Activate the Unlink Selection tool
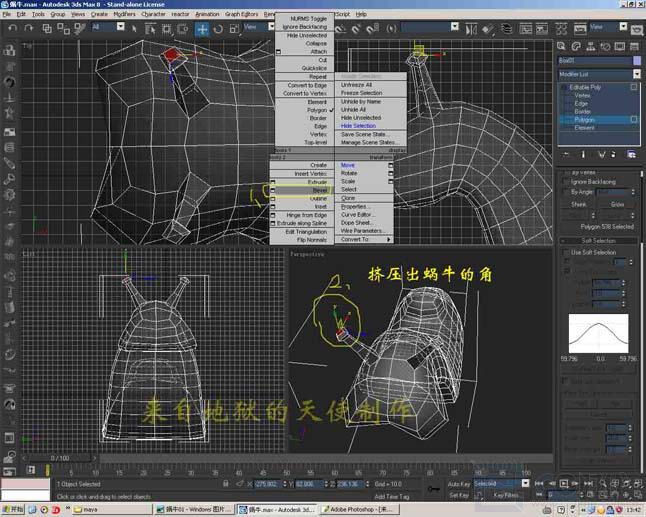646x517 pixels. click(63, 28)
